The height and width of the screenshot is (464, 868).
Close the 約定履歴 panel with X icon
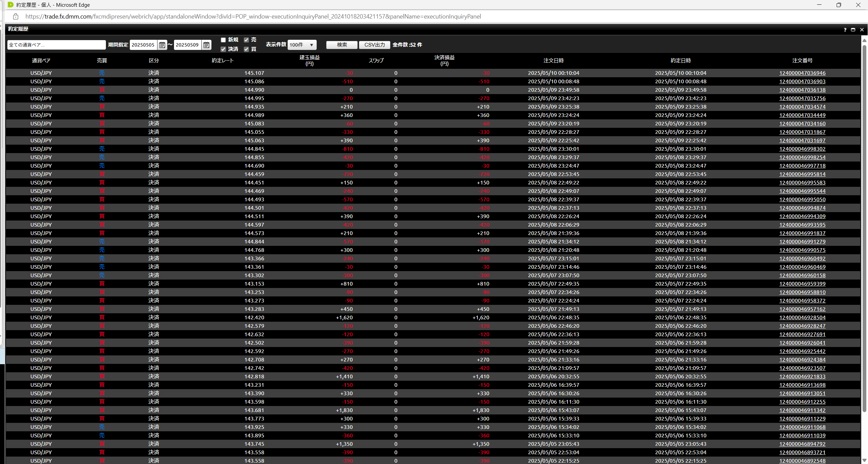[862, 30]
